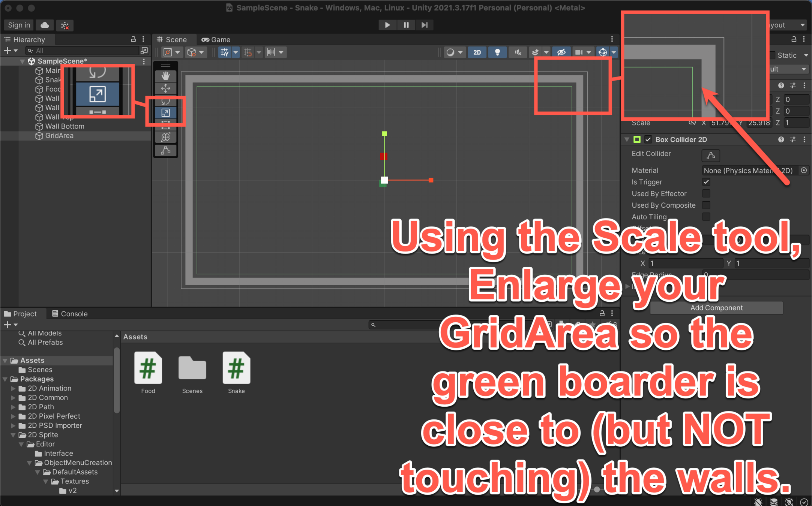Collapse the Box Collider 2D component
Viewport: 812px width, 506px height.
[x=627, y=140]
